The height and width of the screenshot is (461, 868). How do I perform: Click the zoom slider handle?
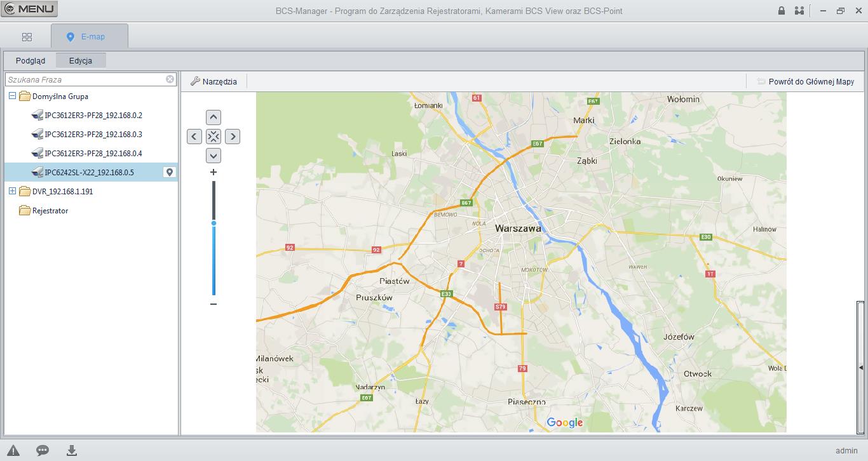pos(214,223)
